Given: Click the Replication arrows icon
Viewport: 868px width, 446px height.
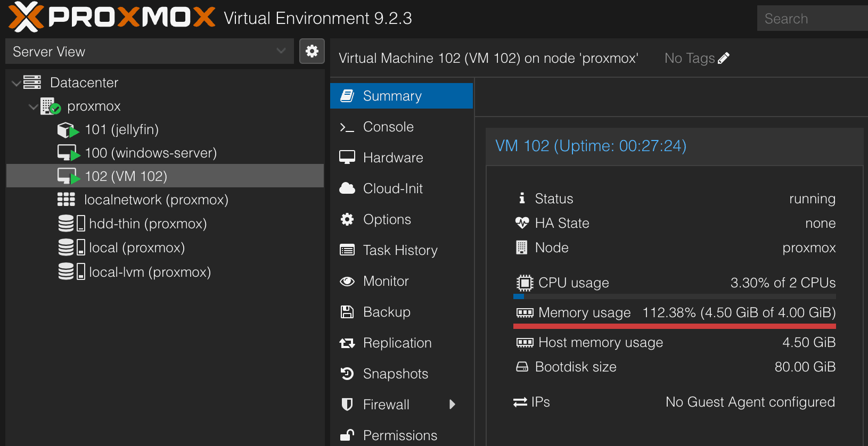Looking at the screenshot, I should [x=347, y=343].
